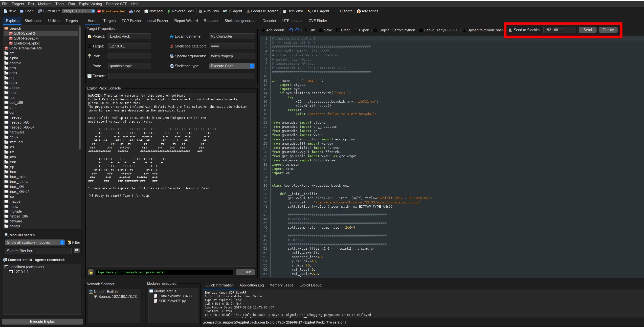Click the undo arrow in editor toolbar
The image size is (644, 327).
(291, 30)
